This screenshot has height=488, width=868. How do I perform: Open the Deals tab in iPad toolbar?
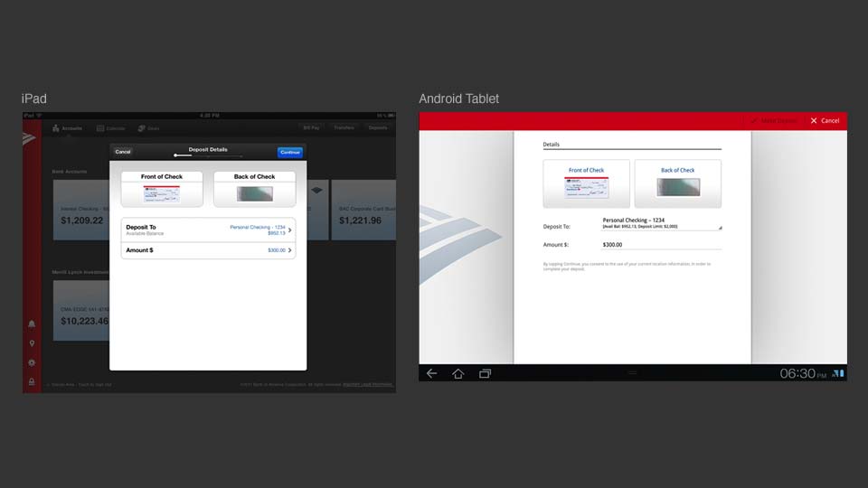pyautogui.click(x=148, y=128)
